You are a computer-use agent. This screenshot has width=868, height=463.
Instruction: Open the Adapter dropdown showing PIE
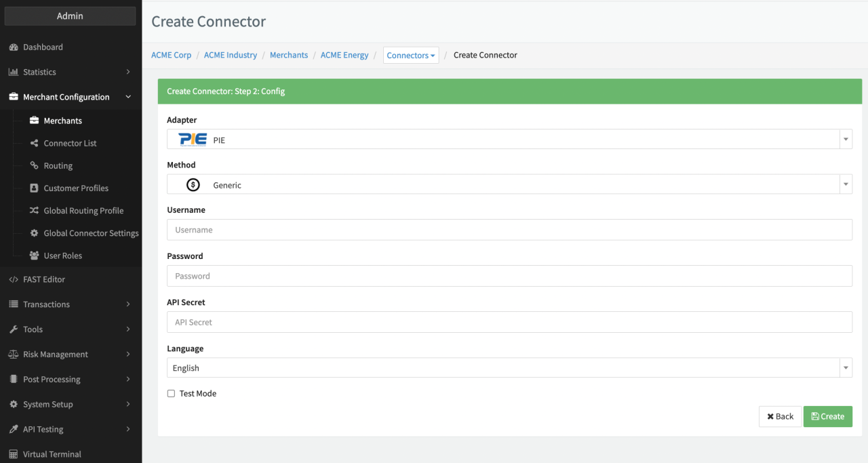click(x=509, y=140)
